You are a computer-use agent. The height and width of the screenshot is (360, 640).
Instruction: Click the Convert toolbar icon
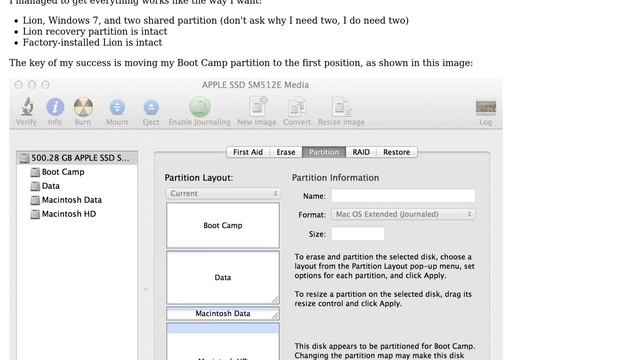297,107
